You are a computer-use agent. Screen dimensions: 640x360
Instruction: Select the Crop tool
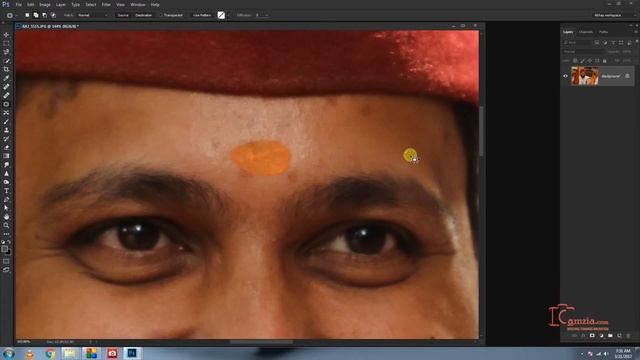(6, 69)
